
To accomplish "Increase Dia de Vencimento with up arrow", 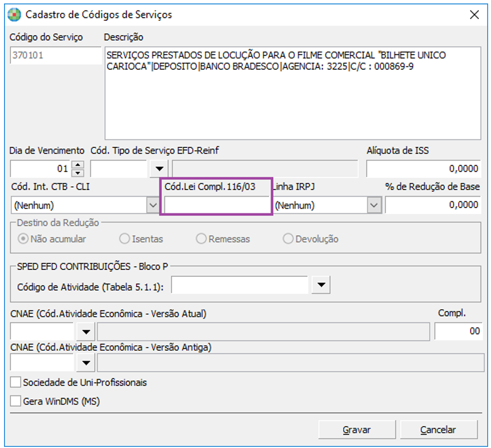I will (x=79, y=165).
